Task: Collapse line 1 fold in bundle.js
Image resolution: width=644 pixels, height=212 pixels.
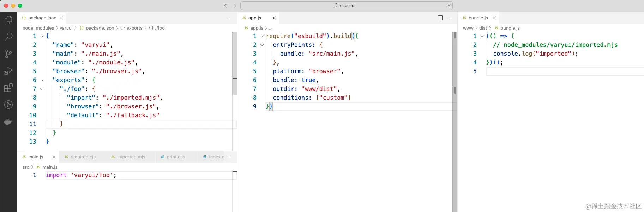Action: 482,36
